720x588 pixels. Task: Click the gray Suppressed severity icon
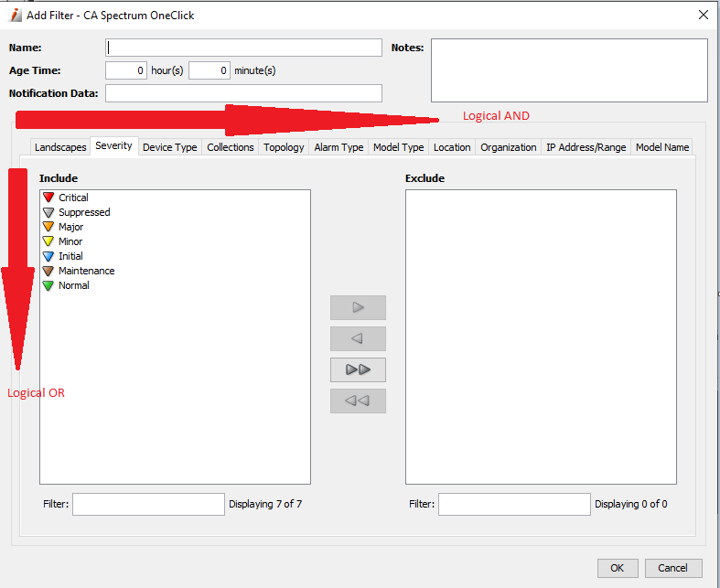48,212
